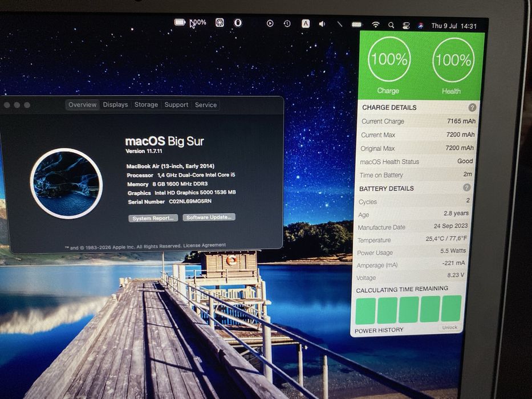Switch to the Support tab
532x399 pixels.
pos(176,105)
